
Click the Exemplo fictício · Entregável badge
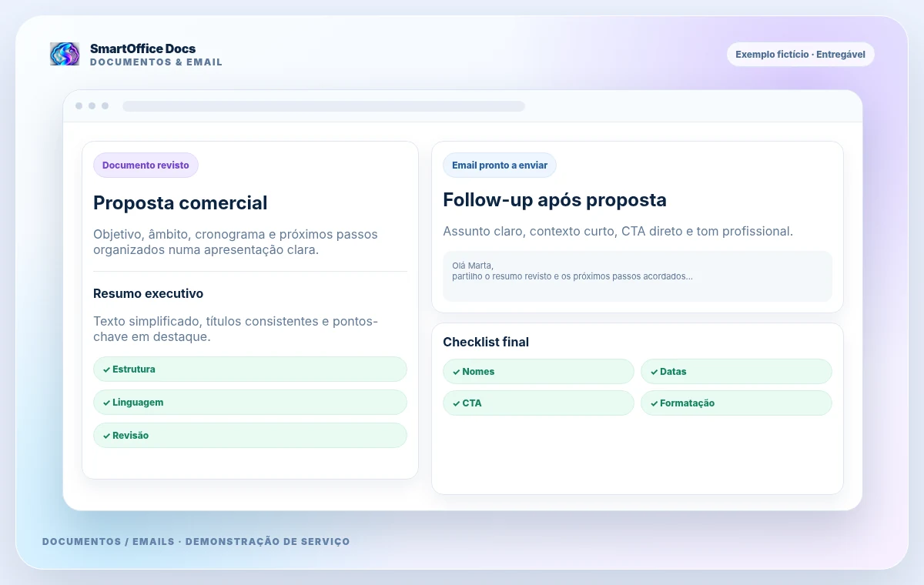tap(801, 55)
